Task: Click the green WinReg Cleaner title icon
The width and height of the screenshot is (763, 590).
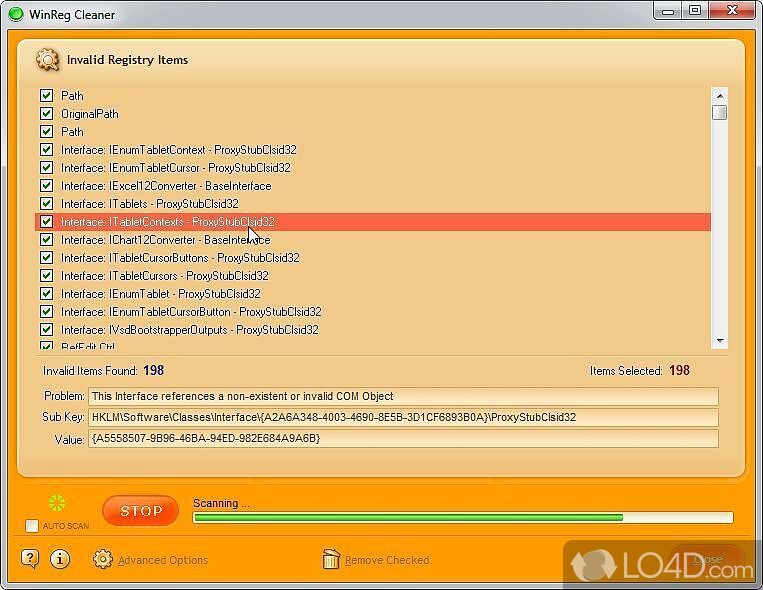Action: [x=16, y=14]
